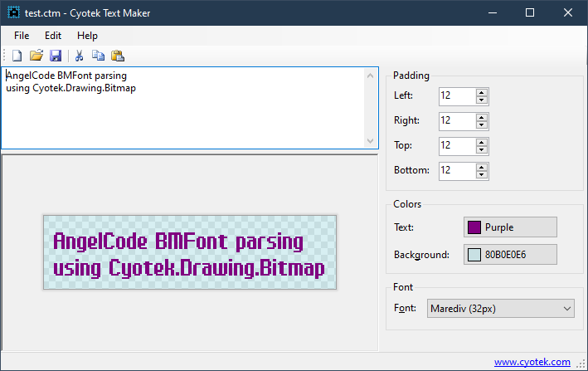This screenshot has width=588, height=371.
Task: Click the resize grip in status bar corner
Action: pyautogui.click(x=581, y=364)
